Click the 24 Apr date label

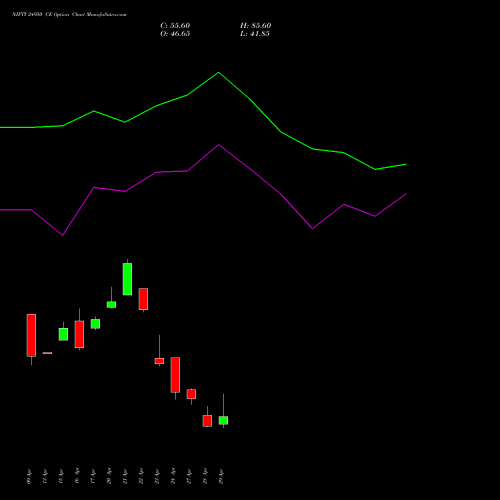pyautogui.click(x=173, y=476)
